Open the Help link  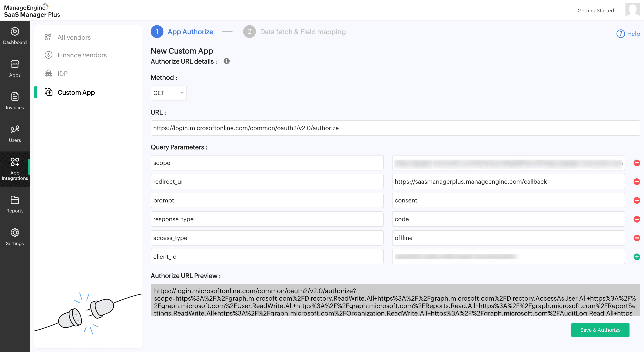tap(628, 34)
